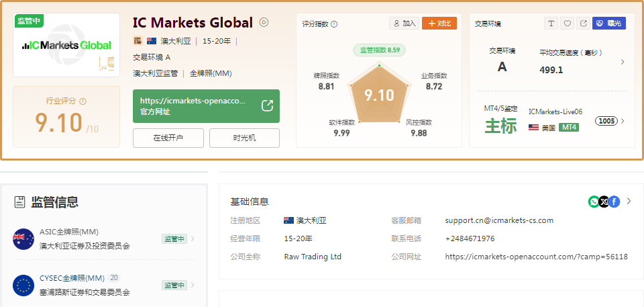The height and width of the screenshot is (307, 644).
Task: Open the green 官方网址 website button
Action: [206, 106]
